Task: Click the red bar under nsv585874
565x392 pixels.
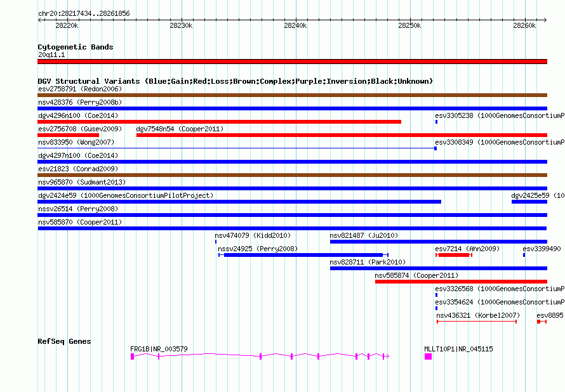Action: [x=462, y=282]
